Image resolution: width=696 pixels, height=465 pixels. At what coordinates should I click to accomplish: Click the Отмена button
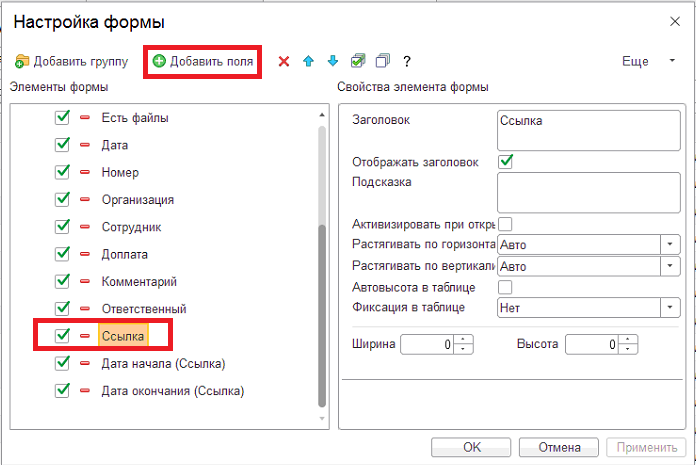559,447
